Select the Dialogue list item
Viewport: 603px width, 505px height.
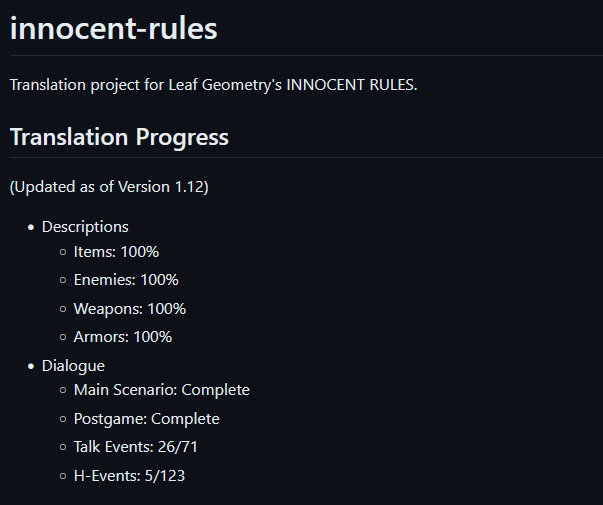[x=73, y=366]
